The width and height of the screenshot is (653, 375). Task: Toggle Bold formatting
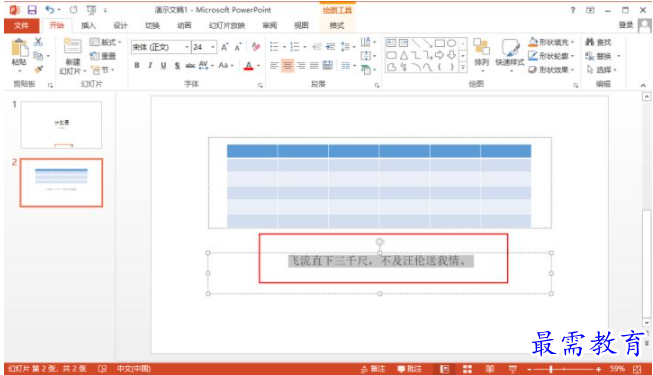[137, 65]
